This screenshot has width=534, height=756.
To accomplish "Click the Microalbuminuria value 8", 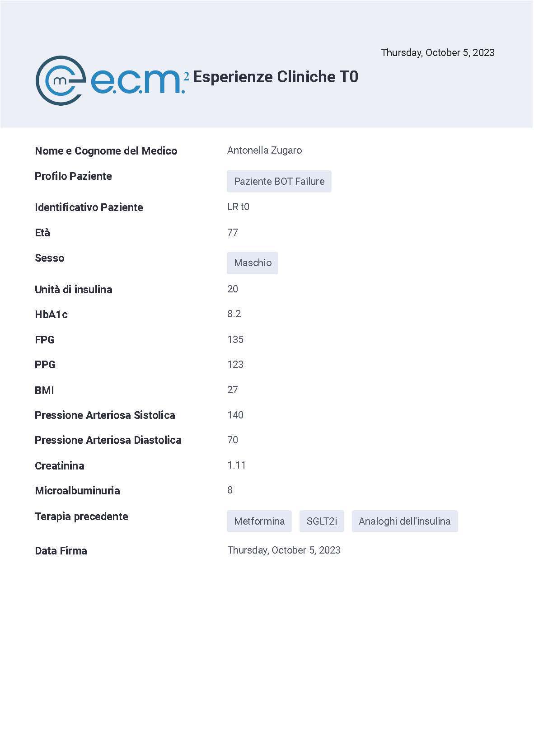I will [230, 490].
